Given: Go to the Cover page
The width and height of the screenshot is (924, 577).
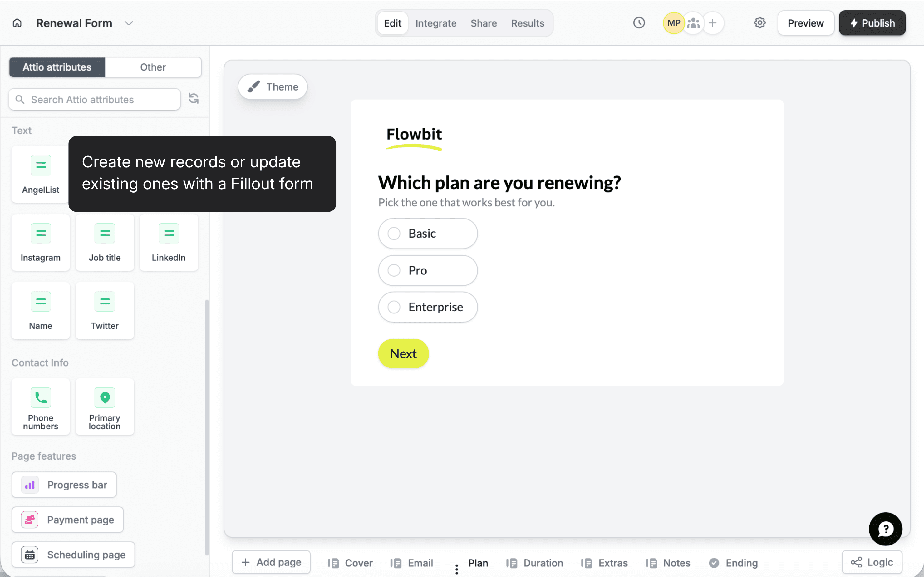Looking at the screenshot, I should [x=350, y=563].
